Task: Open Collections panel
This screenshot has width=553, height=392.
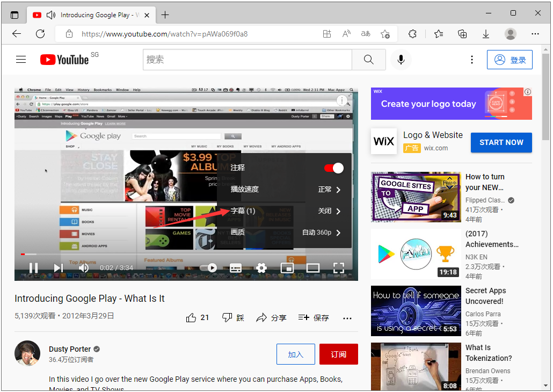Action: [x=462, y=34]
